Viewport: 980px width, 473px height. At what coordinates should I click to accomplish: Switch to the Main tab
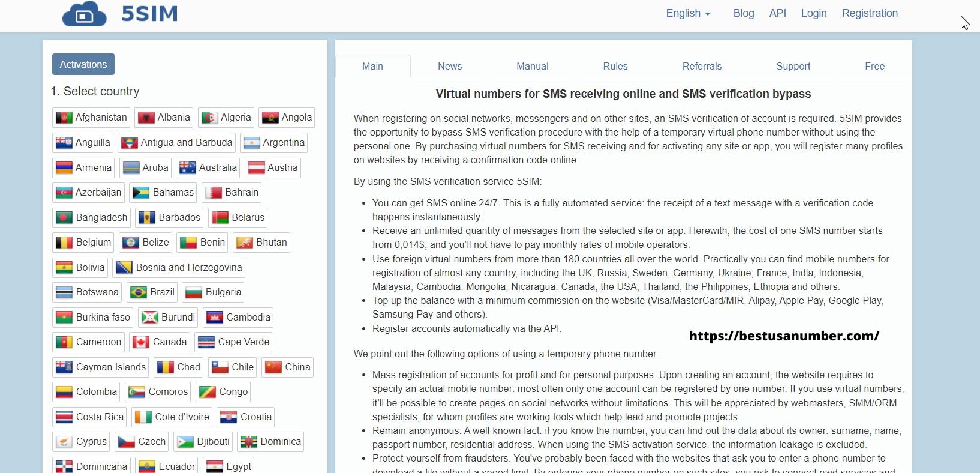tap(372, 66)
